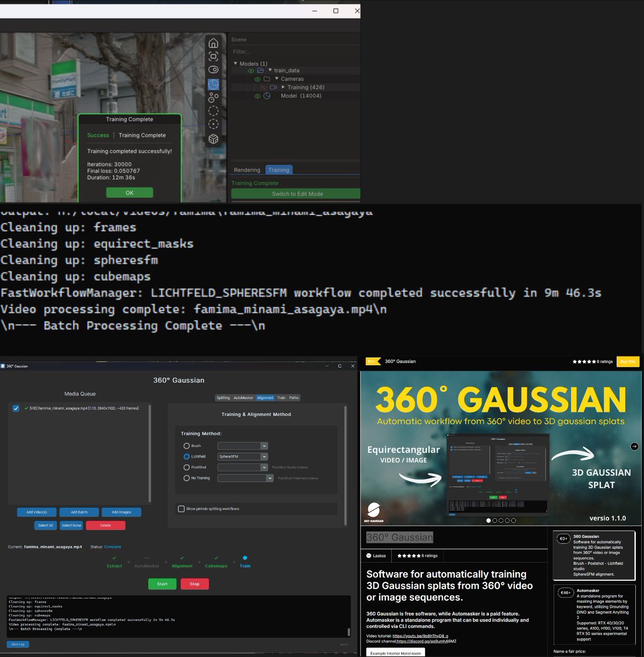Collapse the Cameras tree node
Viewport: 644px width, 657px height.
click(x=276, y=79)
